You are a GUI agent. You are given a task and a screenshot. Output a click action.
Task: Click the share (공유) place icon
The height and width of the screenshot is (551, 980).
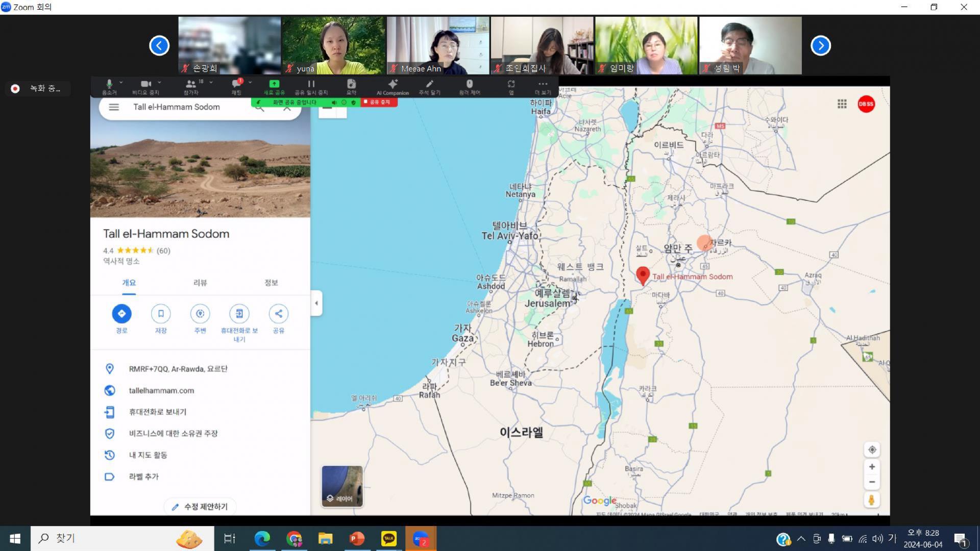pyautogui.click(x=278, y=314)
